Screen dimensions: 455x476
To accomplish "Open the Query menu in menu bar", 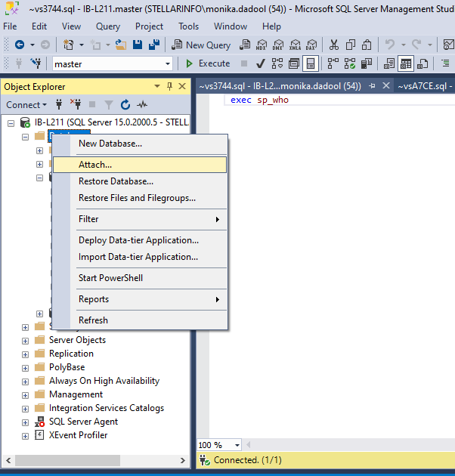I will pos(108,26).
